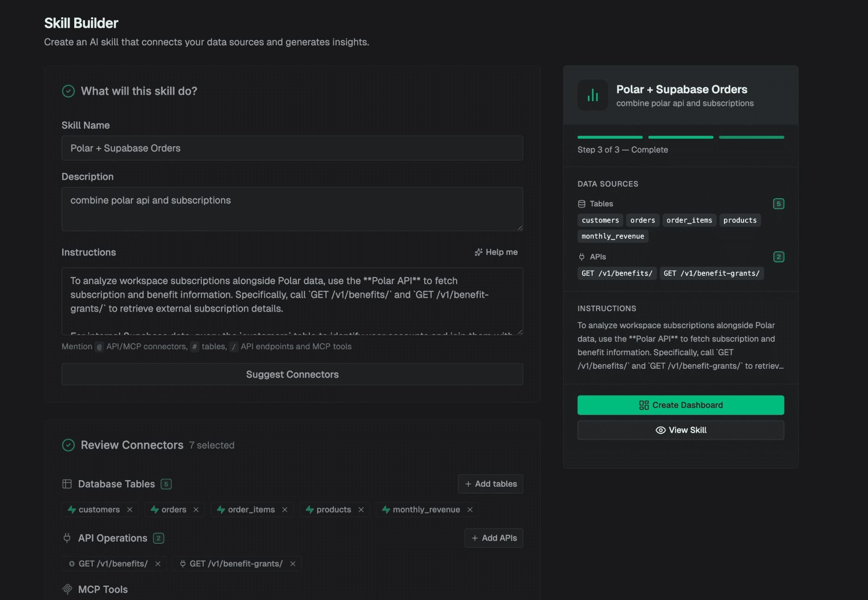Click into the Skill Name field
The image size is (868, 600).
click(292, 148)
